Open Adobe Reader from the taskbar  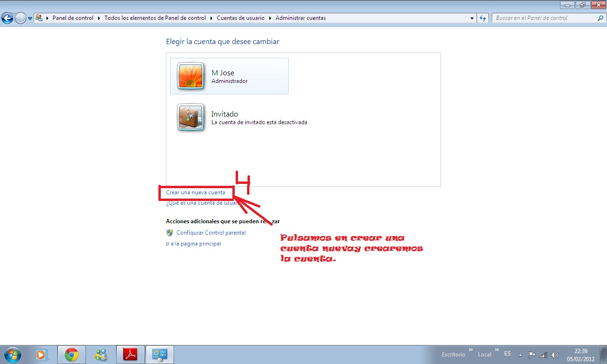click(130, 355)
